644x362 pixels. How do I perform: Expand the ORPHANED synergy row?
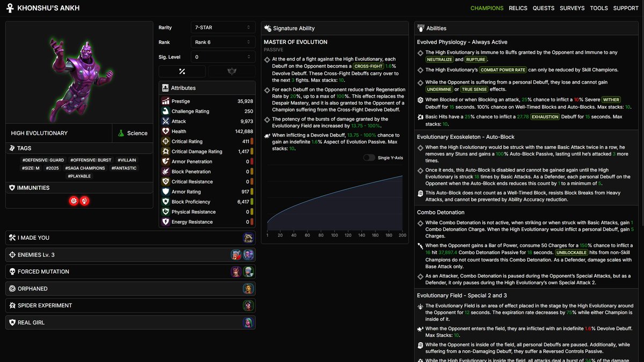click(x=130, y=289)
